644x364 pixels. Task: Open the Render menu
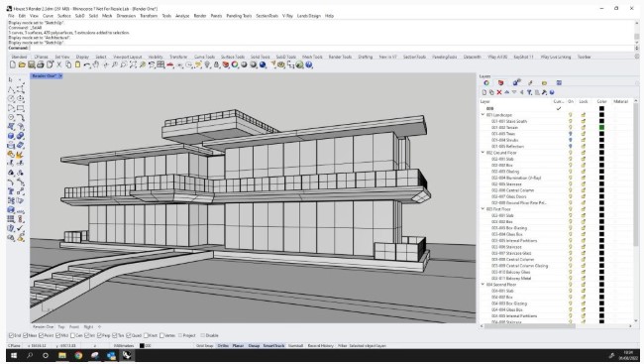point(199,16)
